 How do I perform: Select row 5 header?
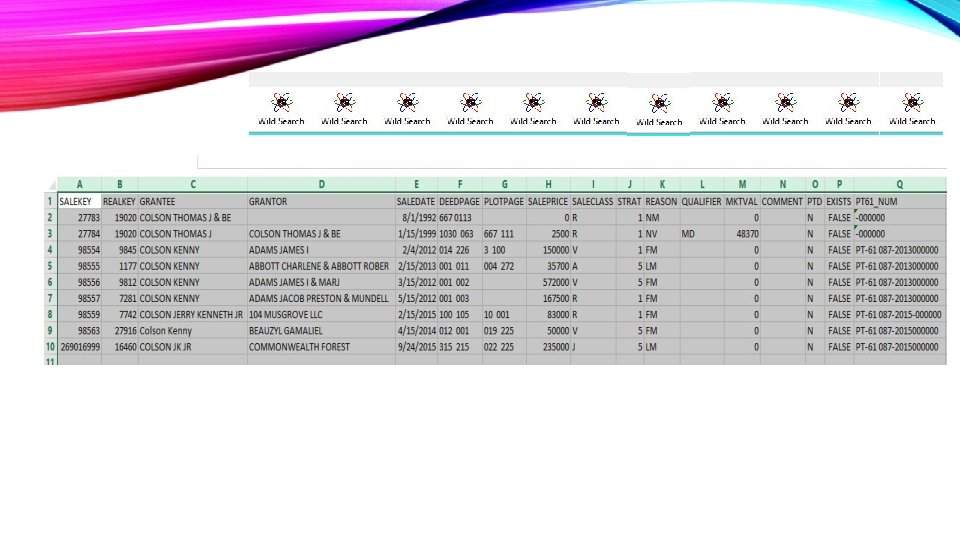click(x=50, y=266)
